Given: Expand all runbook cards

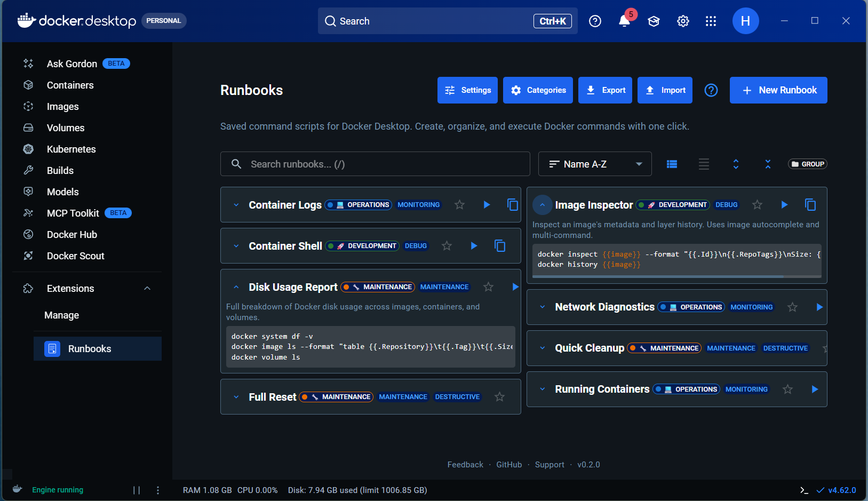Looking at the screenshot, I should [x=736, y=164].
